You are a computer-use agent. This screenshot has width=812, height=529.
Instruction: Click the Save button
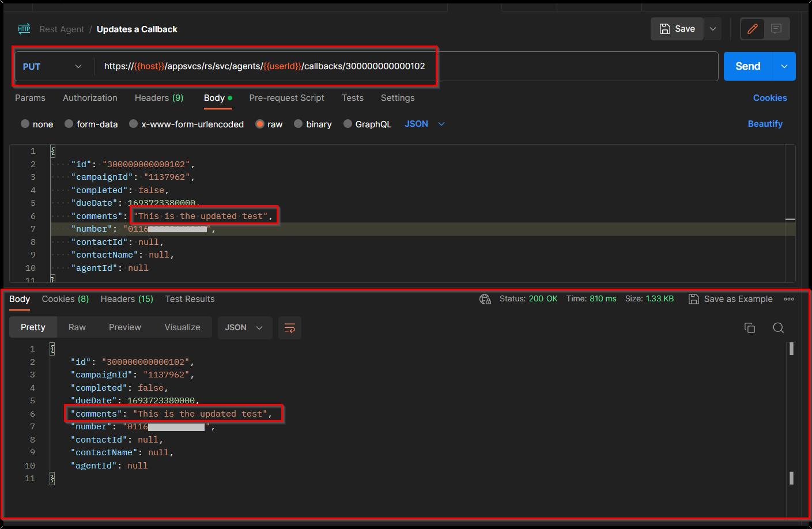point(677,29)
